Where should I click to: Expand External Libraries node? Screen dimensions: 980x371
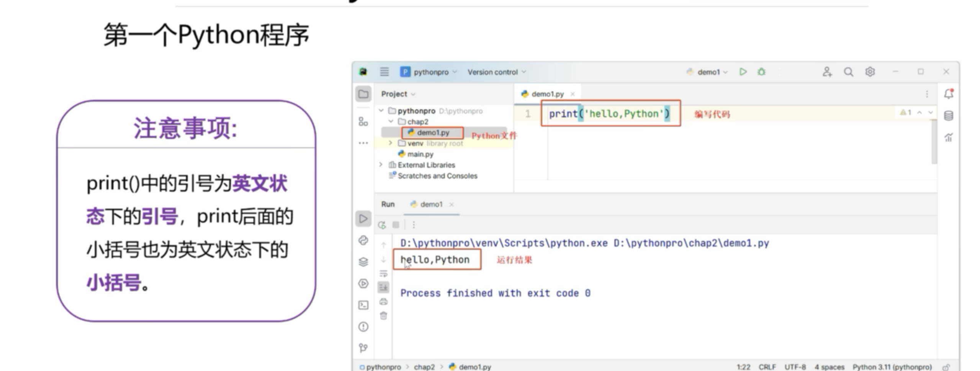[381, 165]
